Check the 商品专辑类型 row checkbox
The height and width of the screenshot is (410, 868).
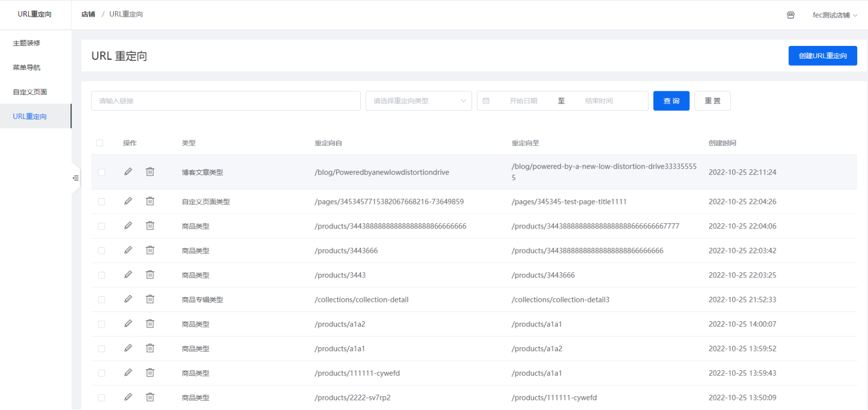tap(102, 300)
